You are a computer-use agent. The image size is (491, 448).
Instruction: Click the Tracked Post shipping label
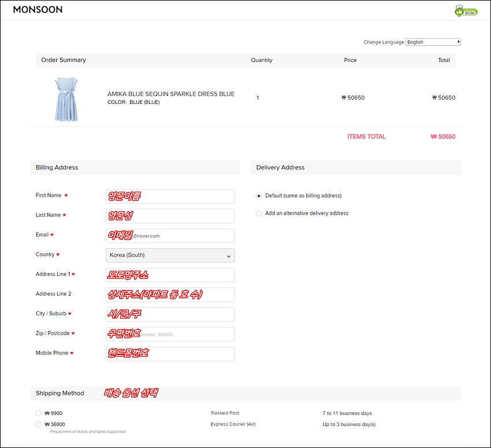[225, 413]
